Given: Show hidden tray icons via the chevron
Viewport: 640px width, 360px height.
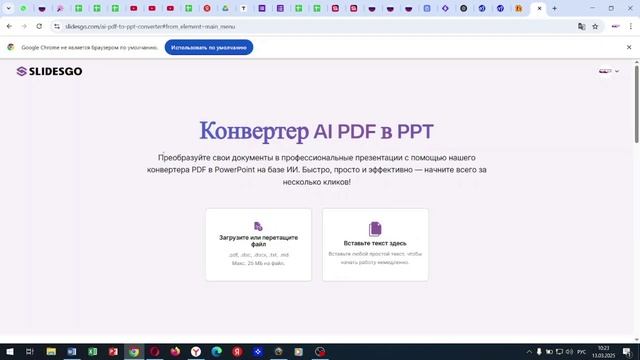Looking at the screenshot, I should [529, 351].
